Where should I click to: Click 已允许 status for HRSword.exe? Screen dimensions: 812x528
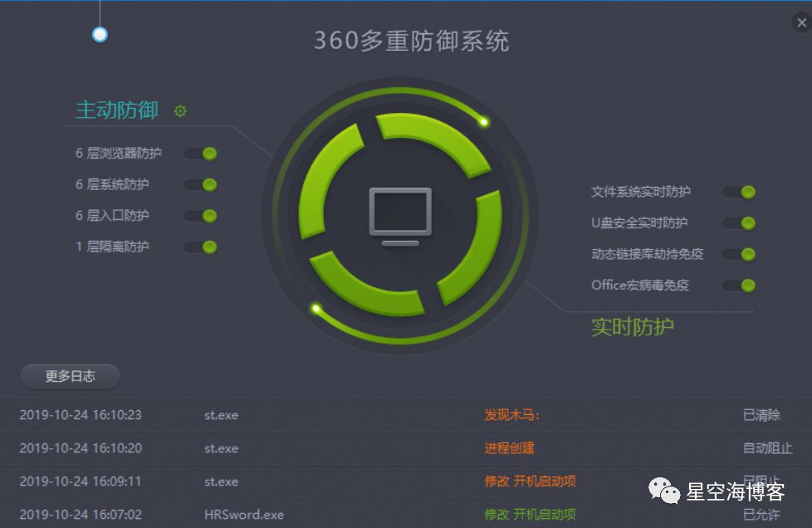(x=761, y=515)
